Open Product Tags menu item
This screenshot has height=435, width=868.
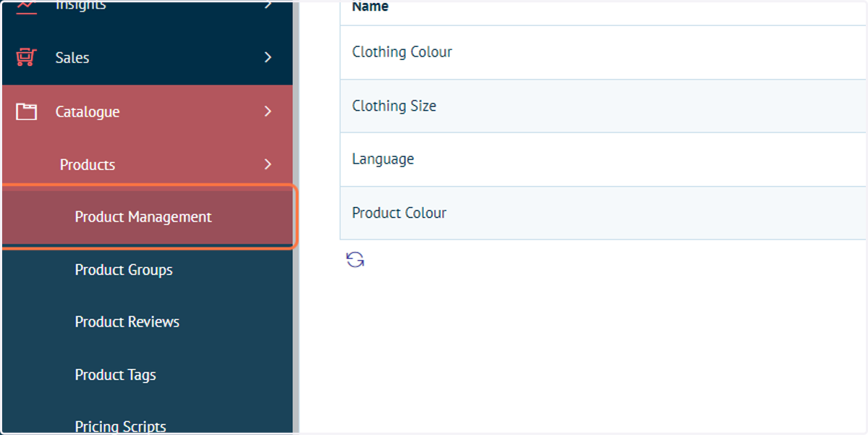tap(116, 375)
